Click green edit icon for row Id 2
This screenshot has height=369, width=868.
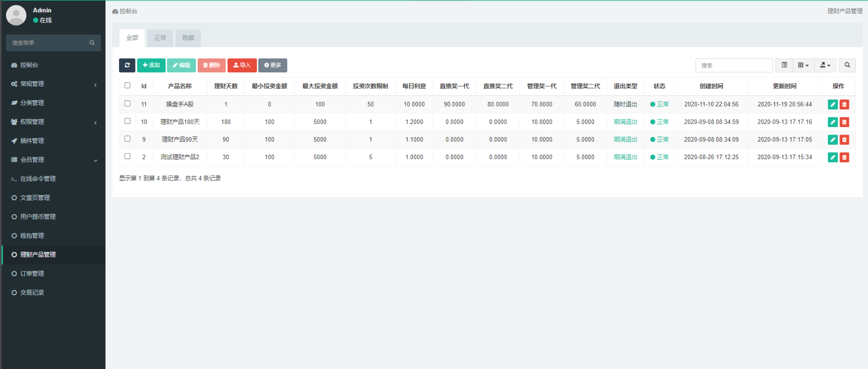tap(832, 157)
